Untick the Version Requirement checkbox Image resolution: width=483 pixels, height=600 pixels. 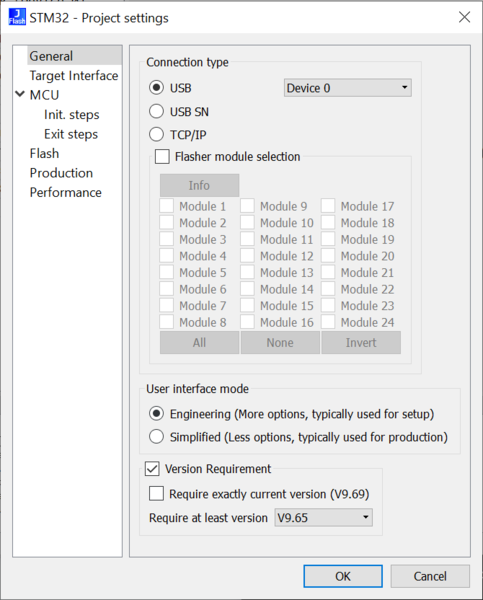(152, 469)
